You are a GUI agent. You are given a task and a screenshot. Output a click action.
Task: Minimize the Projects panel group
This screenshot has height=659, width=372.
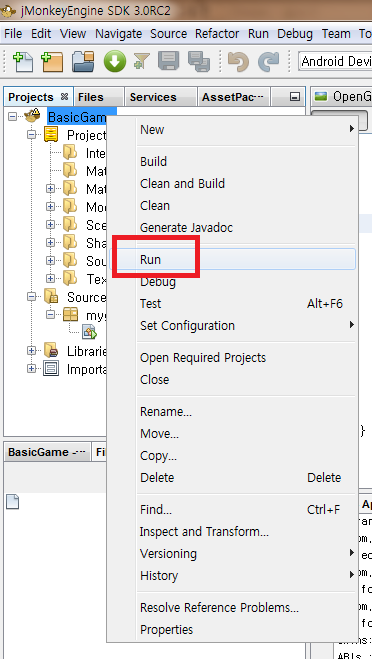tap(295, 97)
